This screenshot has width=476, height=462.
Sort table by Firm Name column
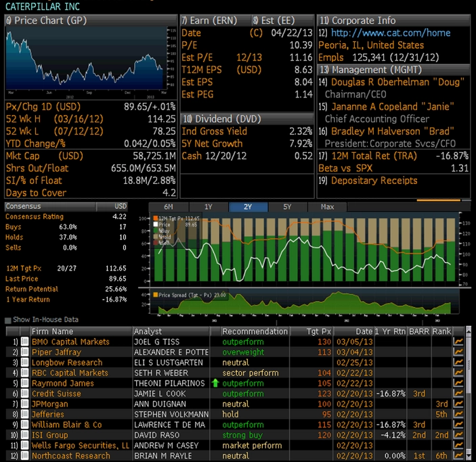(81, 331)
